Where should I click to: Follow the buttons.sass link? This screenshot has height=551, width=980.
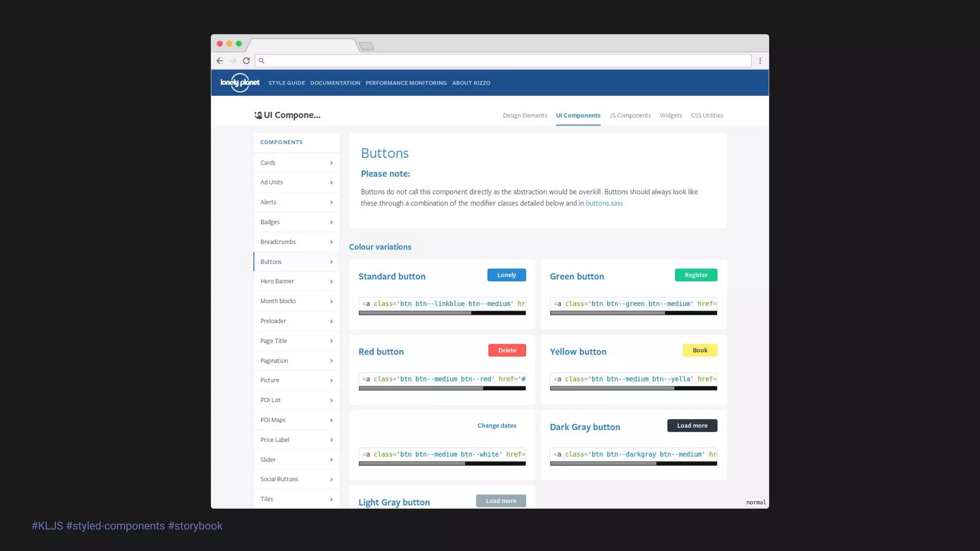click(x=604, y=203)
